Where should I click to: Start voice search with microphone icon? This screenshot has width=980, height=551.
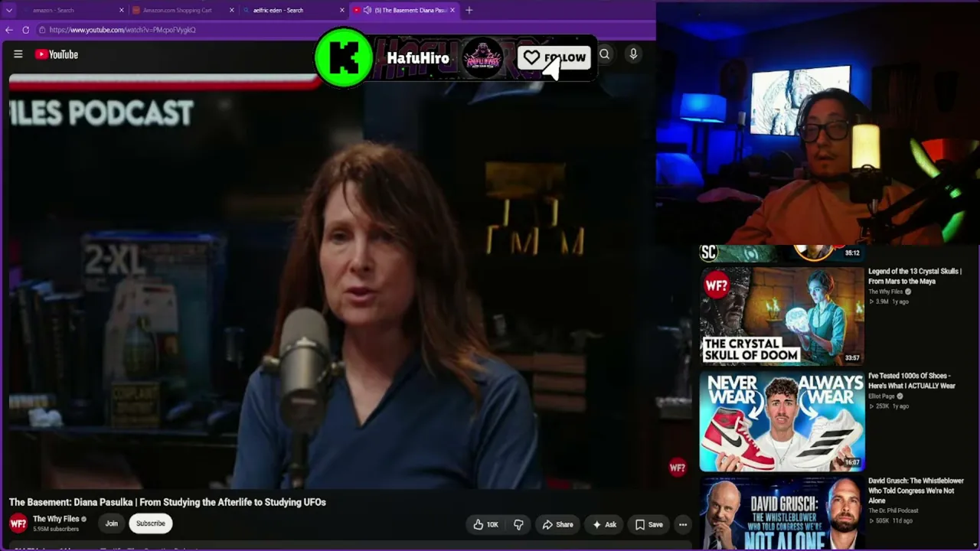click(633, 54)
